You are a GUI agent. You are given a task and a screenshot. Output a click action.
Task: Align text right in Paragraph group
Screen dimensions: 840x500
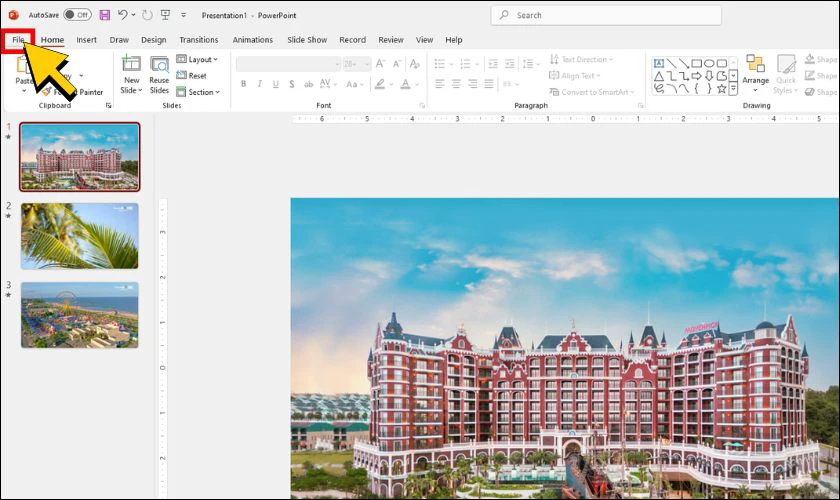click(472, 84)
